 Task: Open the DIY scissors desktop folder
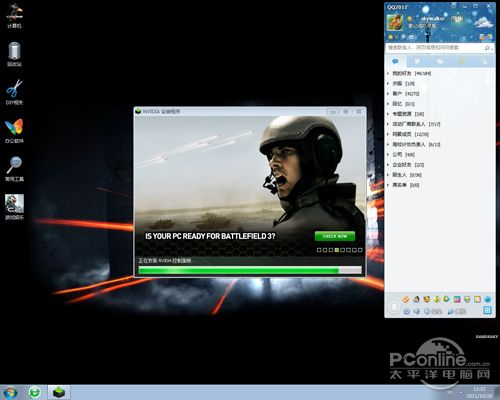(14, 92)
